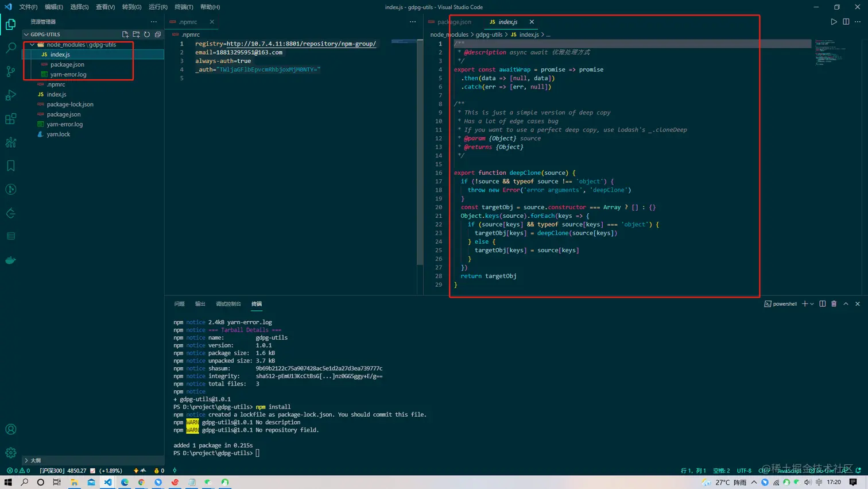Open the 运行(R) menu

point(158,7)
